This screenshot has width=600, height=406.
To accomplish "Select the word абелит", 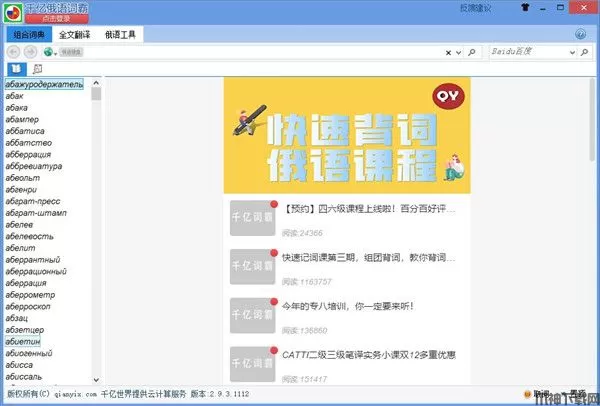I will click(x=20, y=248).
